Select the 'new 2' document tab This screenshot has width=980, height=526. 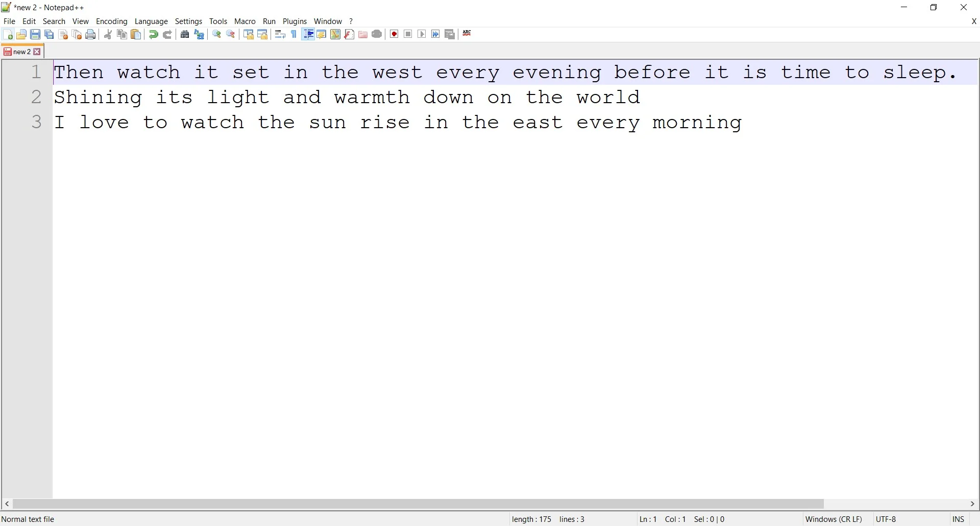(21, 52)
